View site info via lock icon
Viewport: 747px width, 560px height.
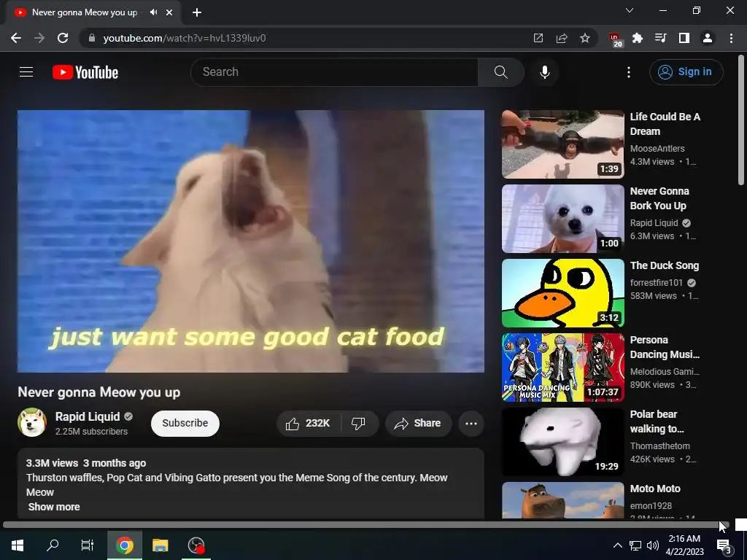(92, 38)
